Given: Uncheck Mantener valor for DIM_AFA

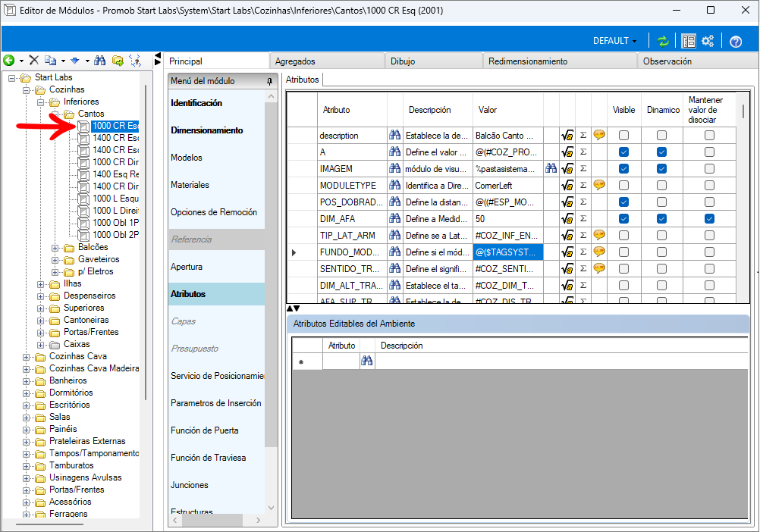Looking at the screenshot, I should tap(708, 218).
